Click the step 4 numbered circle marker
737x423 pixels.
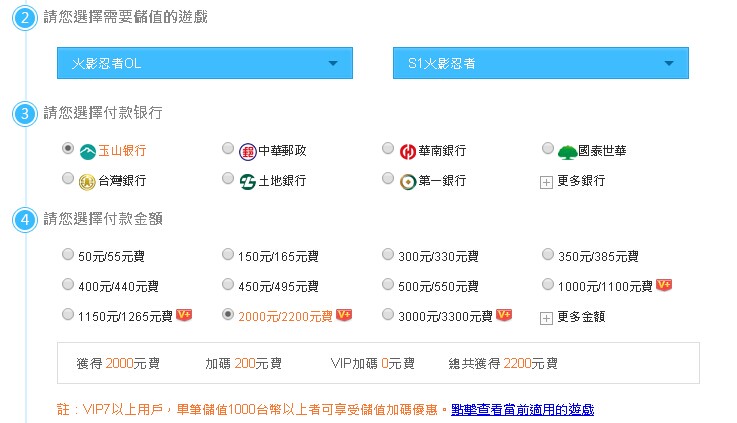(x=25, y=219)
